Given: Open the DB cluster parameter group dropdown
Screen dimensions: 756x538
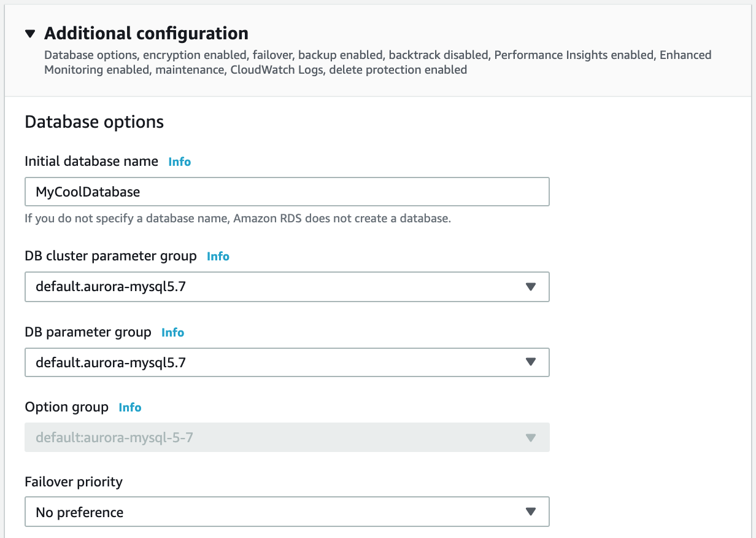Looking at the screenshot, I should (x=287, y=287).
